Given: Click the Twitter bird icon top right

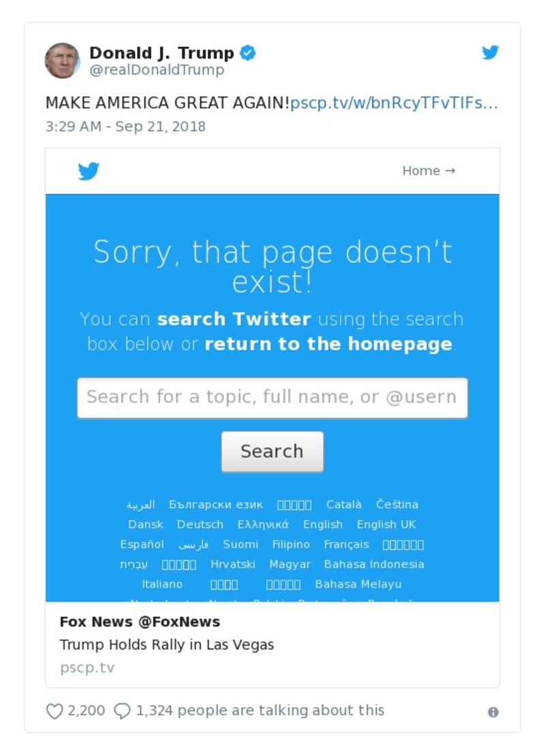Looking at the screenshot, I should [x=490, y=51].
